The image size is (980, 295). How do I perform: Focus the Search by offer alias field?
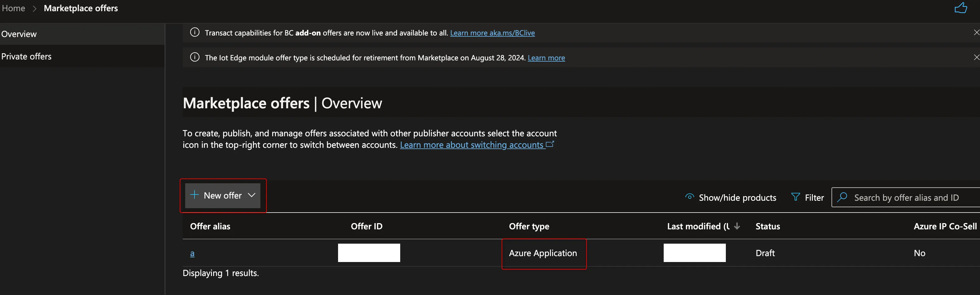coord(906,197)
